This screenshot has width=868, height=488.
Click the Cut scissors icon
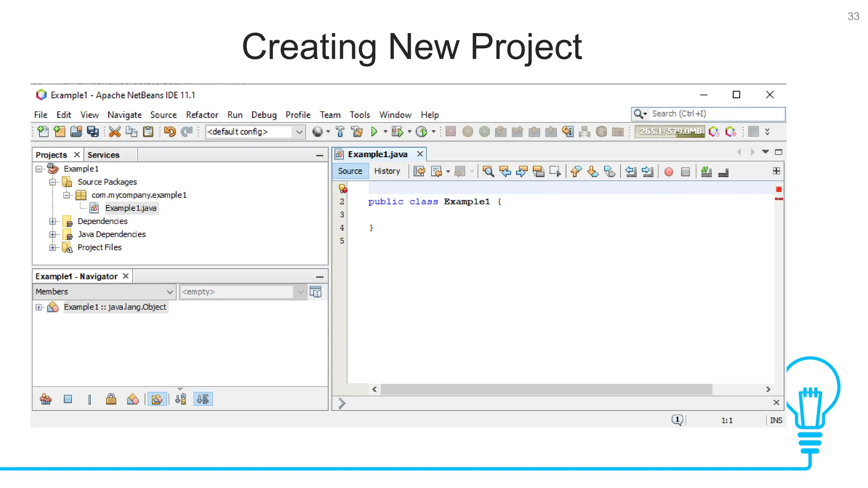click(x=114, y=132)
